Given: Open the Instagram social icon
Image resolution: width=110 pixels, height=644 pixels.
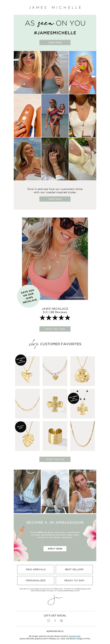Looking at the screenshot, I should point(49,621).
